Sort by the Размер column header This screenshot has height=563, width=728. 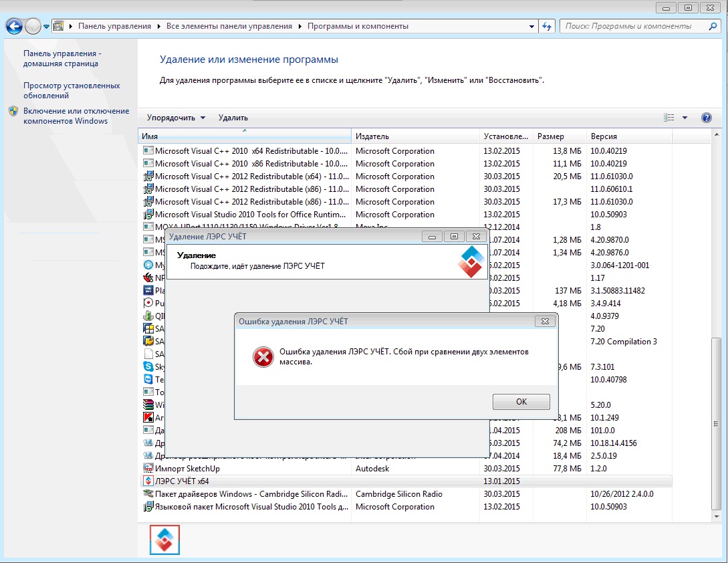point(560,136)
